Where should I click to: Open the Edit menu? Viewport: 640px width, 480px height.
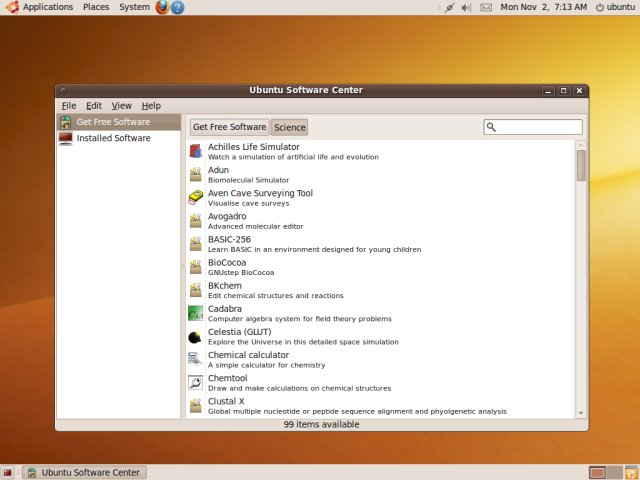[x=94, y=106]
